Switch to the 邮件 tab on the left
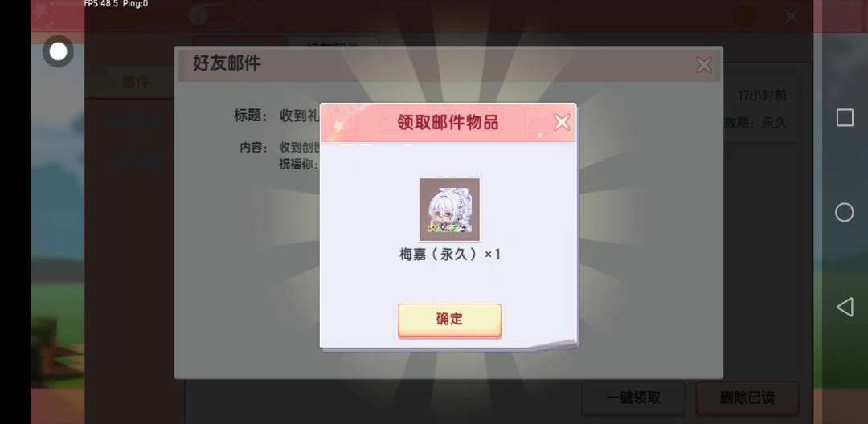The width and height of the screenshot is (868, 424). [x=135, y=83]
